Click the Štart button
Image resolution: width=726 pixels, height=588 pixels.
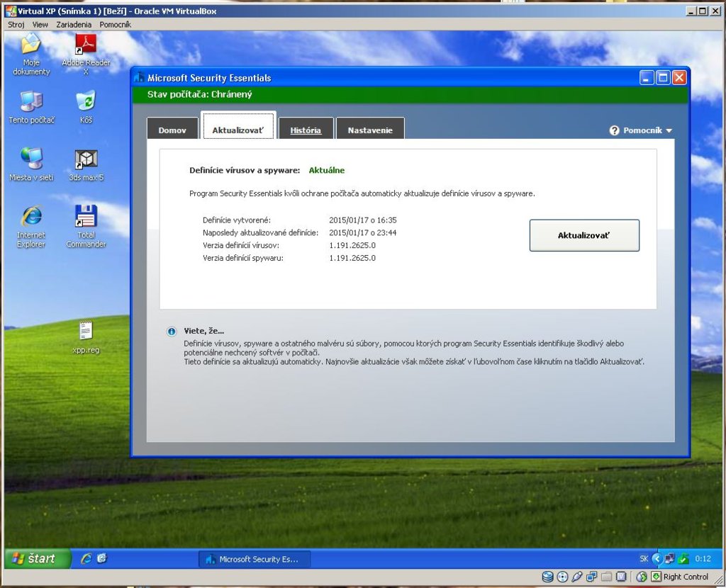(38, 558)
